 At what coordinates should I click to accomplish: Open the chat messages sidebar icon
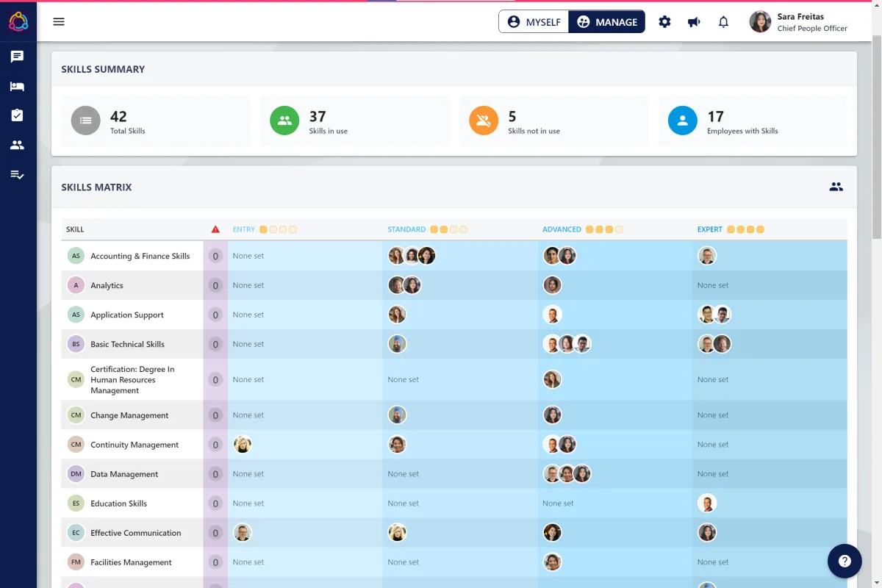[x=18, y=57]
